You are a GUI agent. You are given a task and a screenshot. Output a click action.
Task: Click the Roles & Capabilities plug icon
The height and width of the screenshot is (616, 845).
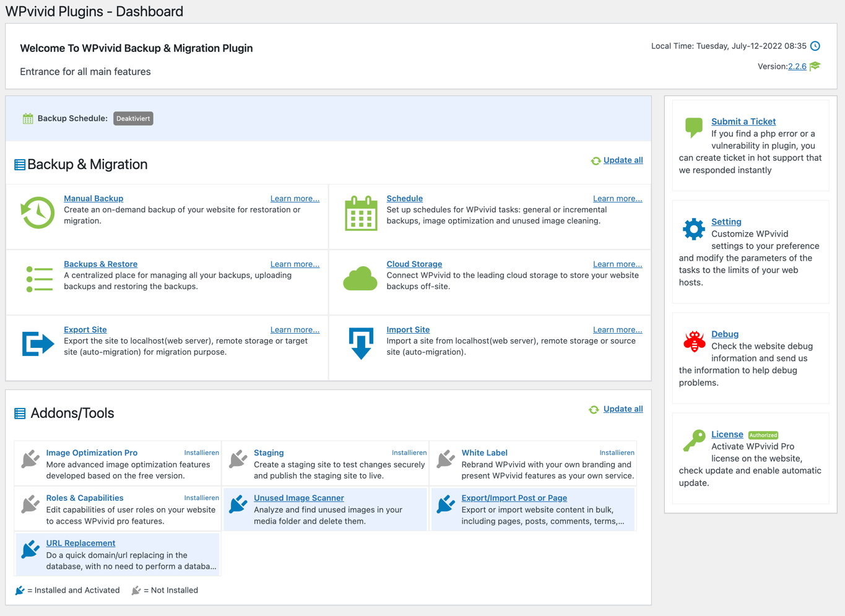tap(30, 504)
